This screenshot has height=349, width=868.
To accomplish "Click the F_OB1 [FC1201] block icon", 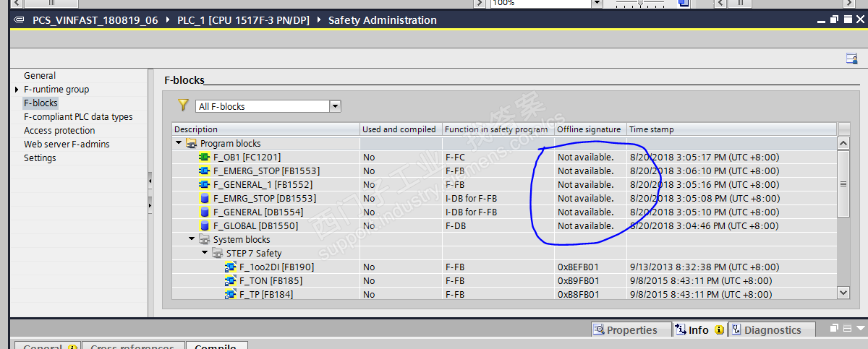I will (204, 157).
